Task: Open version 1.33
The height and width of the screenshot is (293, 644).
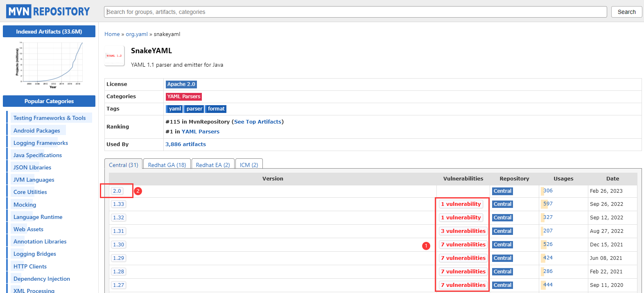Action: point(119,204)
